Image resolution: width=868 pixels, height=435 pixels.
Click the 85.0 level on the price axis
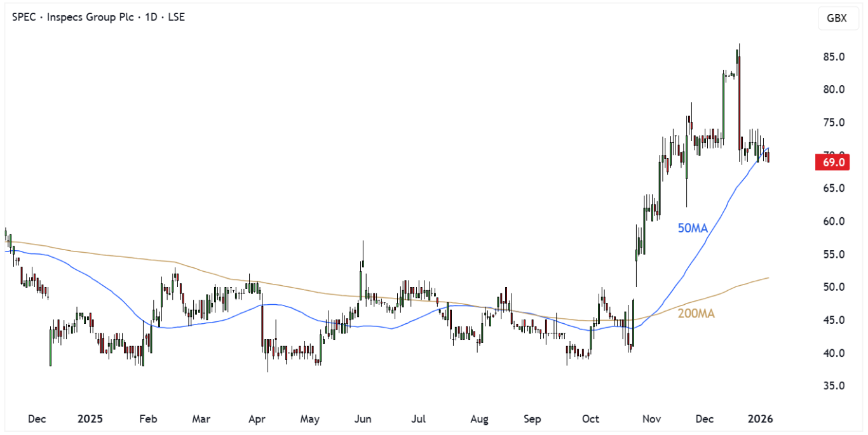pyautogui.click(x=832, y=57)
